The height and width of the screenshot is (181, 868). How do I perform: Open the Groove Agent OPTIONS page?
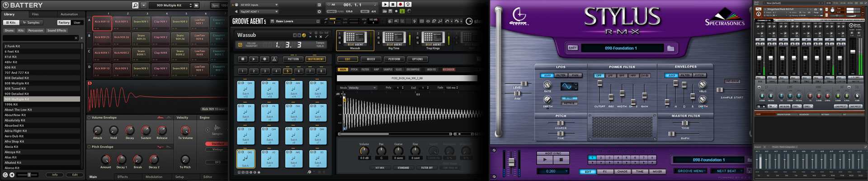pyautogui.click(x=417, y=59)
